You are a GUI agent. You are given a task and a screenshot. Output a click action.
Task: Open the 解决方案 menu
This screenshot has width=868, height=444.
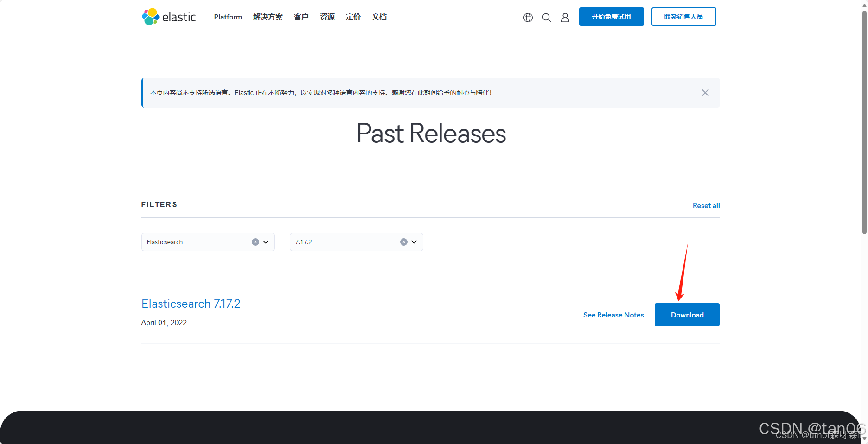coord(268,17)
